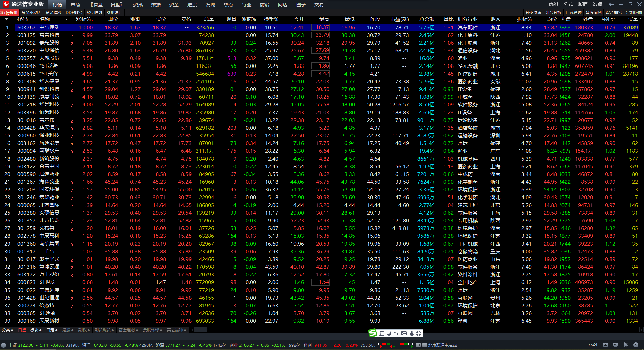This screenshot has height=350, width=644.
Task: Open the 交易 top menu tab
Action: pyautogui.click(x=319, y=5)
